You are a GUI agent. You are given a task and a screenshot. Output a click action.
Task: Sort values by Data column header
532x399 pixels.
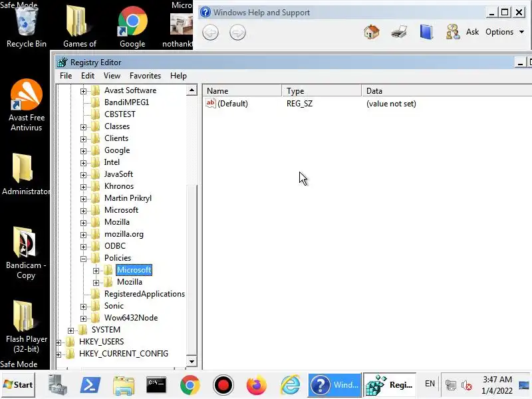pos(446,91)
